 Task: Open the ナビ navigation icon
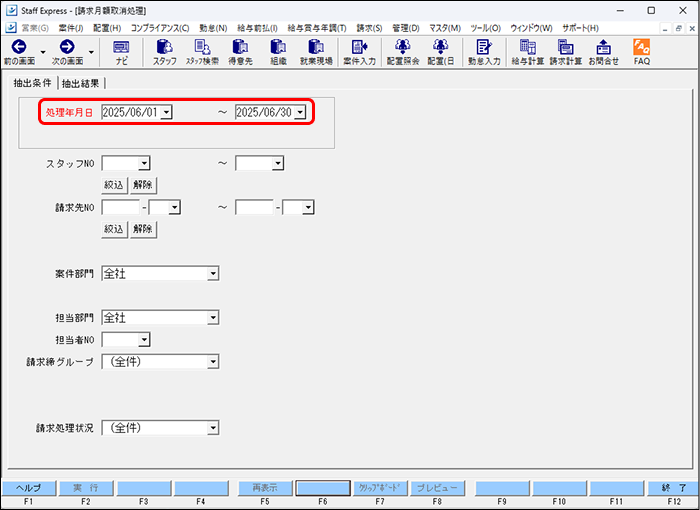(121, 52)
